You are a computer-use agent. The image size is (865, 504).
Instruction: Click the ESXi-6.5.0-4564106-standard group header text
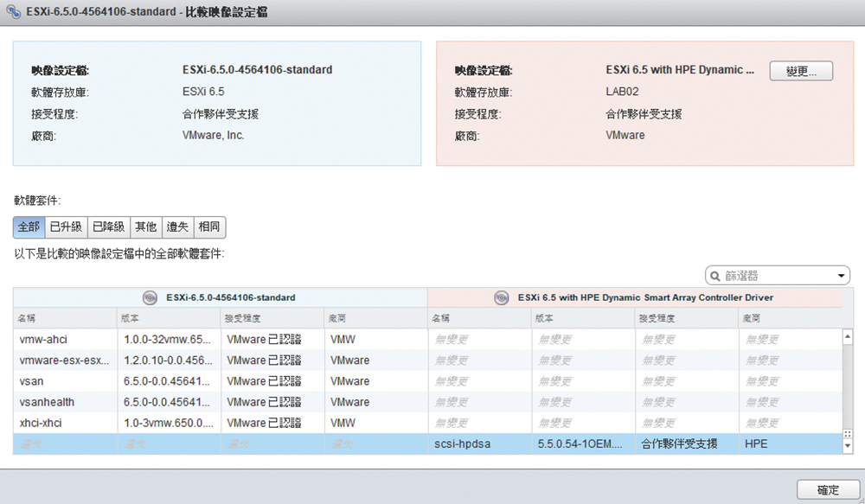coord(231,297)
